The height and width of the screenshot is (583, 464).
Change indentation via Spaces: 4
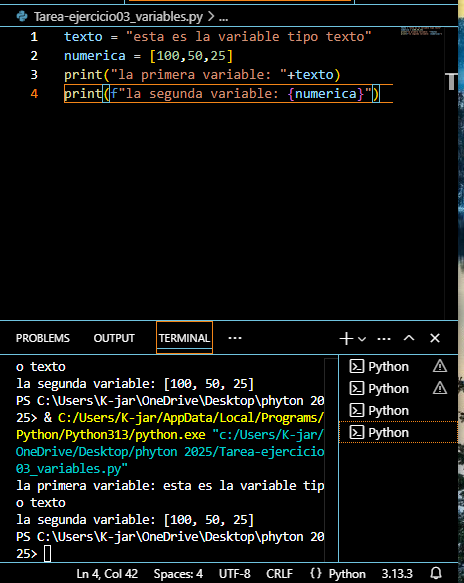[178, 574]
